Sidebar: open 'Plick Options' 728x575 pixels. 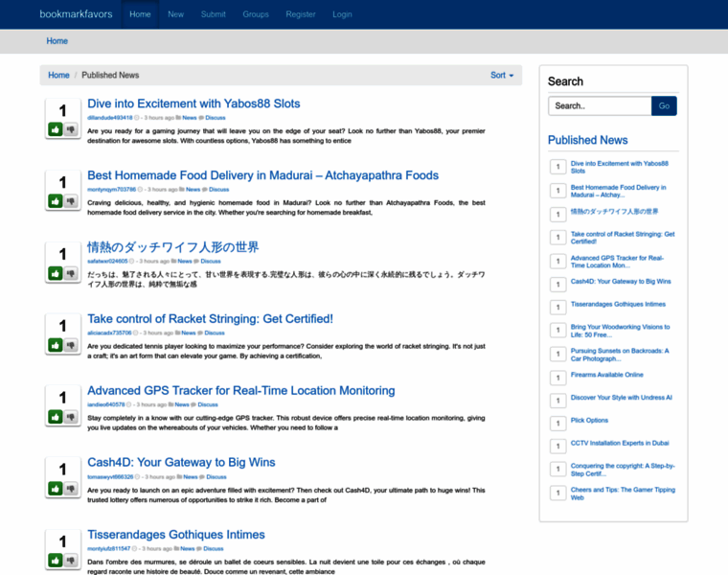589,421
